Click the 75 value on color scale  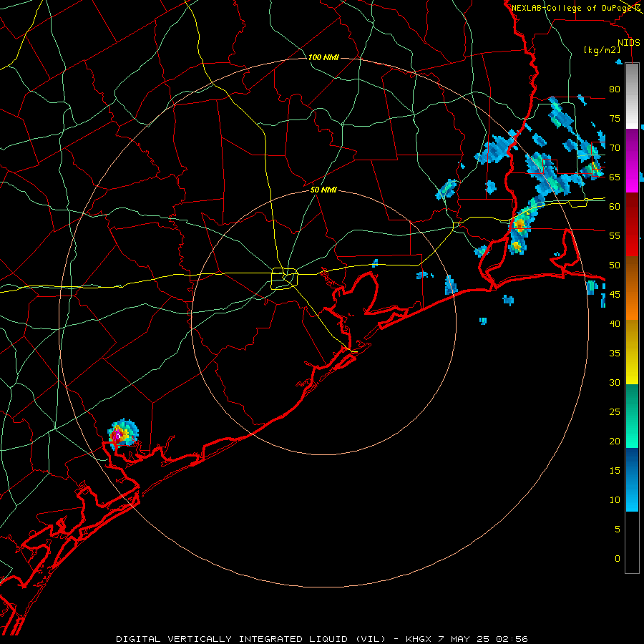click(x=615, y=118)
